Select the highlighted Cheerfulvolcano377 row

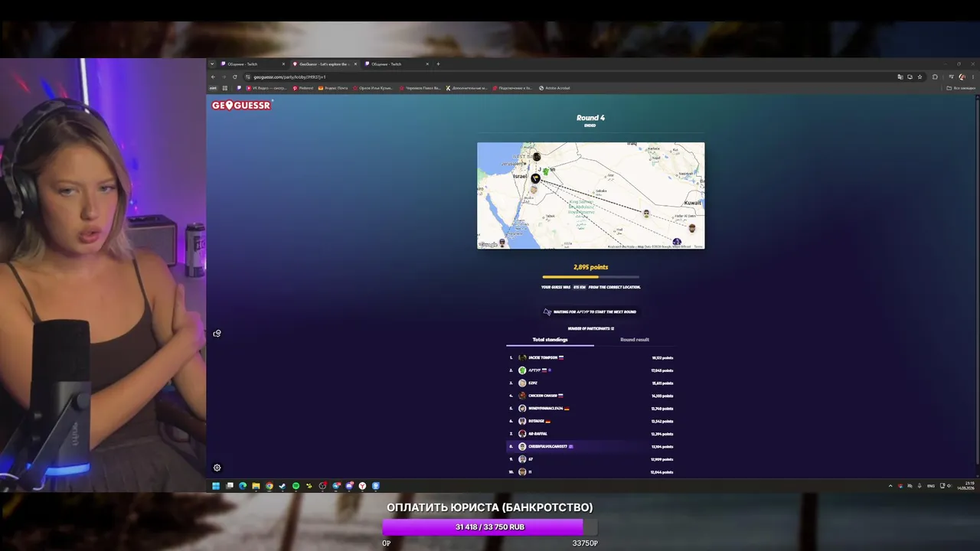(591, 446)
